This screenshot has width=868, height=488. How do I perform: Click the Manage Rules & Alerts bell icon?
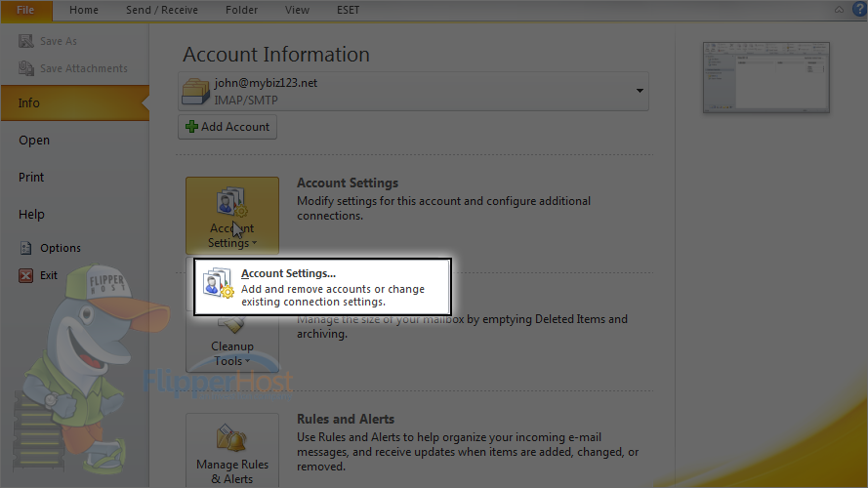click(x=231, y=439)
